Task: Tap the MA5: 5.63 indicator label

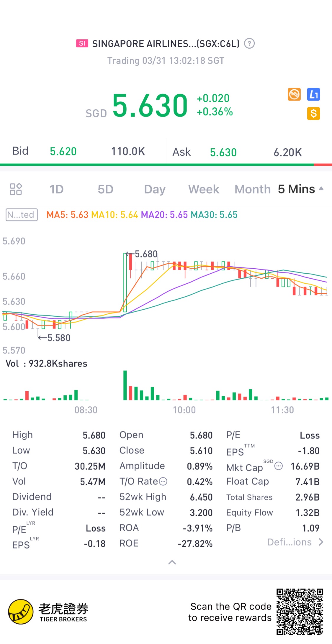Action: [67, 215]
